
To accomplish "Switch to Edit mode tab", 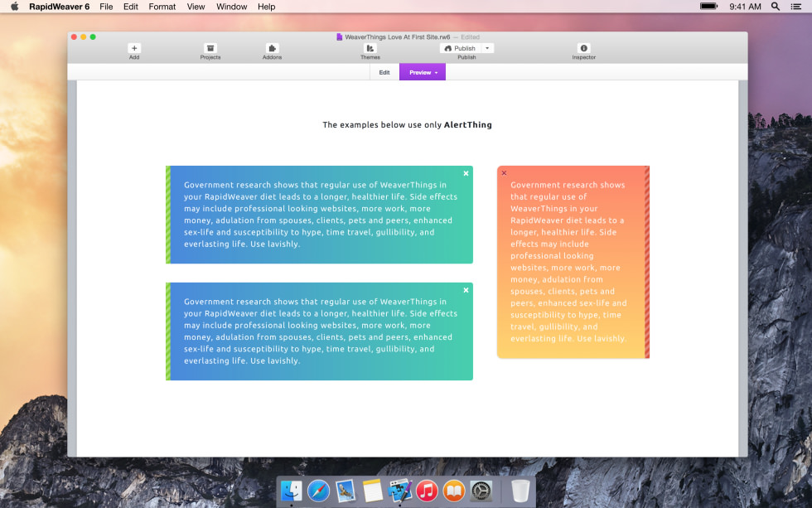I will (x=384, y=72).
